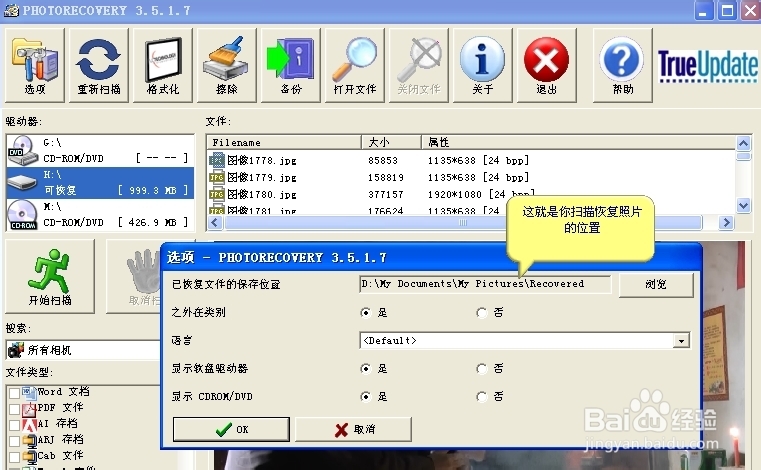Maximize the PHOTORECOVERY window
The width and height of the screenshot is (761, 470).
(727, 10)
